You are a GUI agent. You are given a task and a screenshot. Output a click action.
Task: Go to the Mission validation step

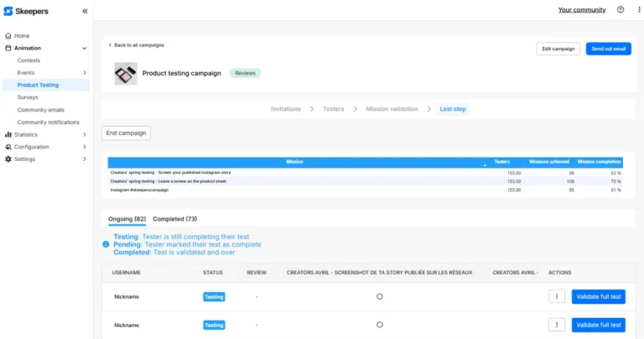click(392, 109)
